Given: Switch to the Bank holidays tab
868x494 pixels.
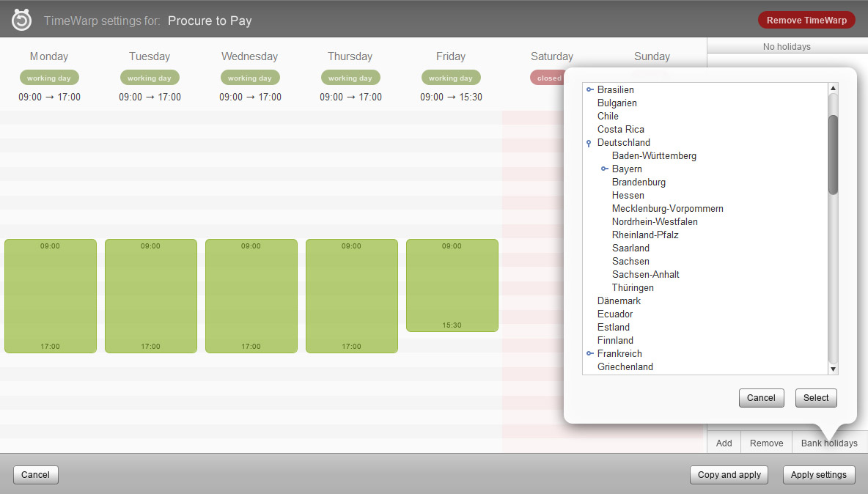Looking at the screenshot, I should point(829,443).
